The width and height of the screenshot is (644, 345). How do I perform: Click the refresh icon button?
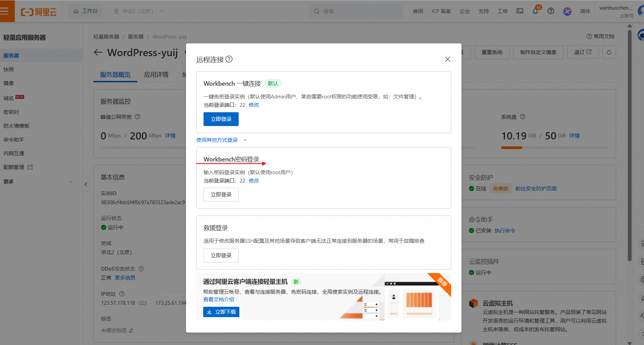coord(609,52)
